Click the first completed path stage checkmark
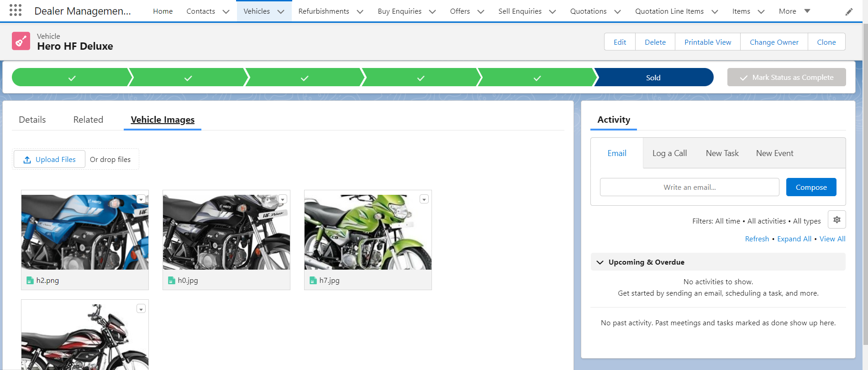This screenshot has width=868, height=370. tap(72, 78)
